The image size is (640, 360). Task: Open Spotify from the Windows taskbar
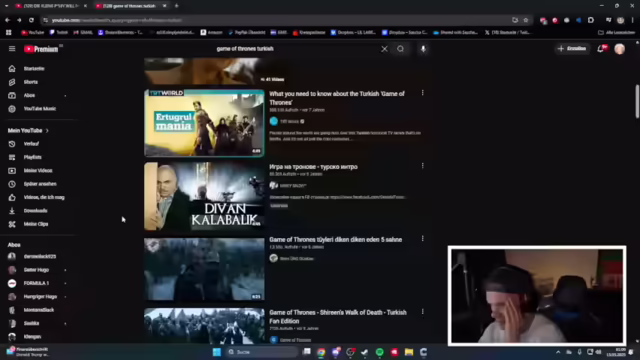coord(380,352)
